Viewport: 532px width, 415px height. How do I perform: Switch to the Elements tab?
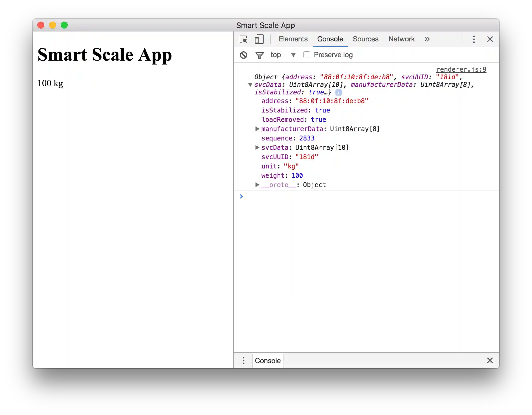(293, 39)
